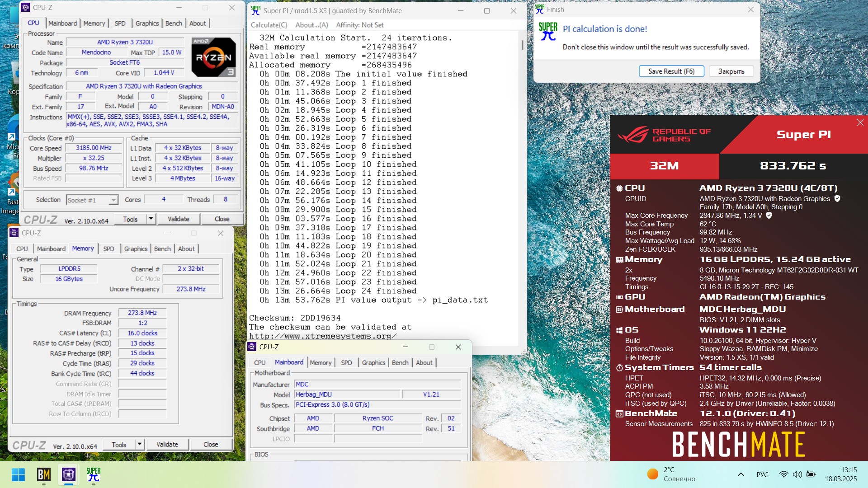Image resolution: width=868 pixels, height=488 pixels.
Task: Click the OS Windows icon in BenchMate
Action: 619,330
